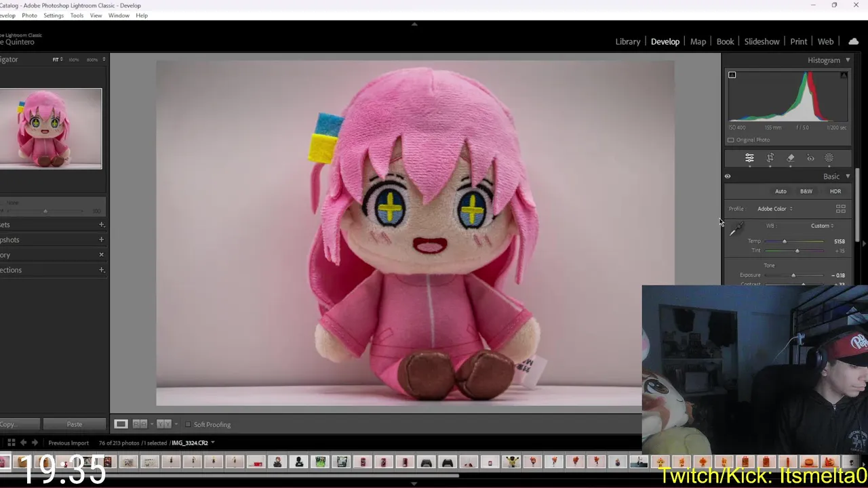Hide top panel with arrow
The image size is (868, 488).
coord(414,24)
